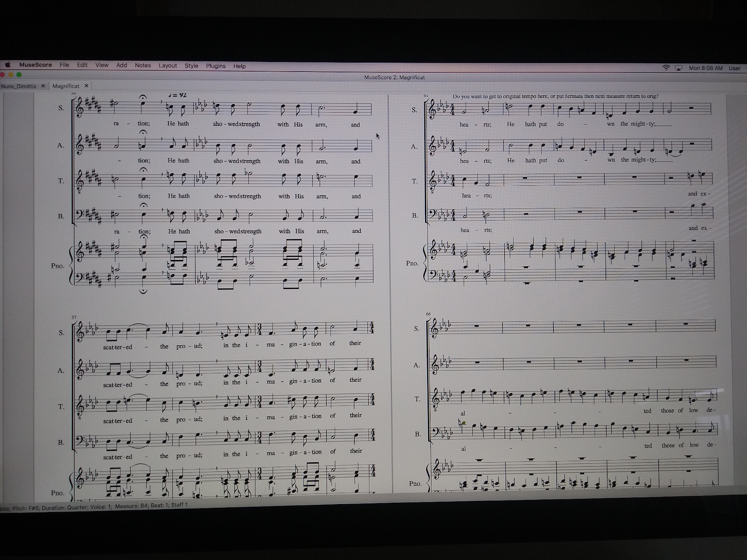Switch to the Nunc_Dimittis score tab

(x=19, y=86)
